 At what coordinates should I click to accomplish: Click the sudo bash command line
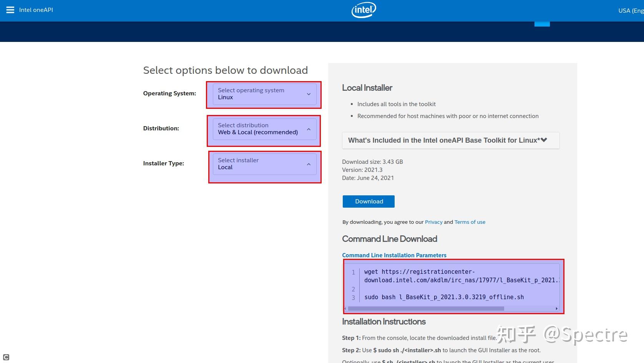click(x=444, y=297)
